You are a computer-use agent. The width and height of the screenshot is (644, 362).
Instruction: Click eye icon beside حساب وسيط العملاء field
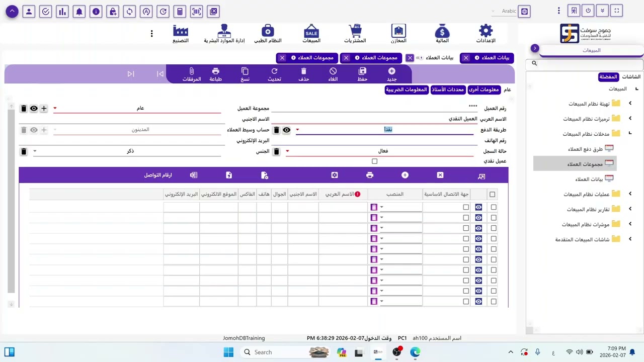pyautogui.click(x=34, y=130)
